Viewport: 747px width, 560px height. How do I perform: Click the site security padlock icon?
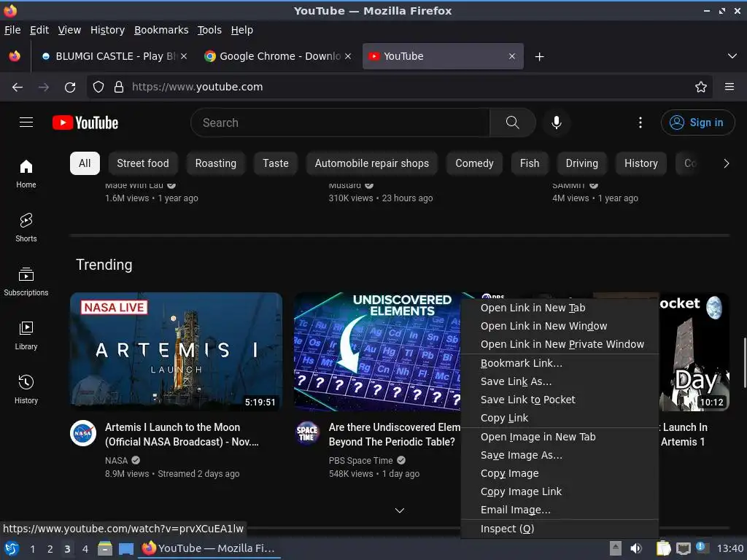click(119, 87)
